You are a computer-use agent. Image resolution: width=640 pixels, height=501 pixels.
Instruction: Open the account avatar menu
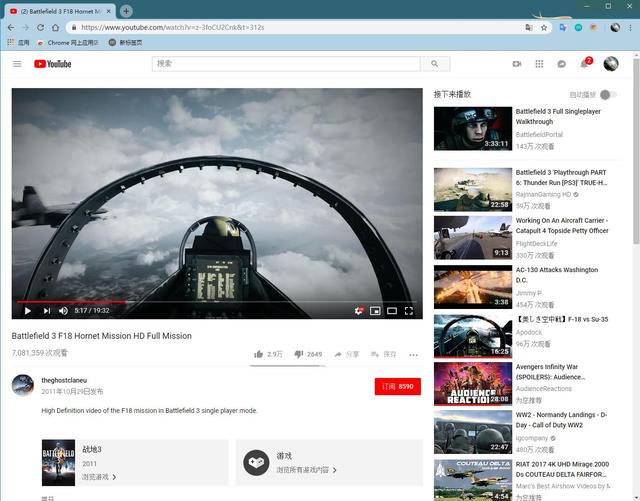coord(611,64)
